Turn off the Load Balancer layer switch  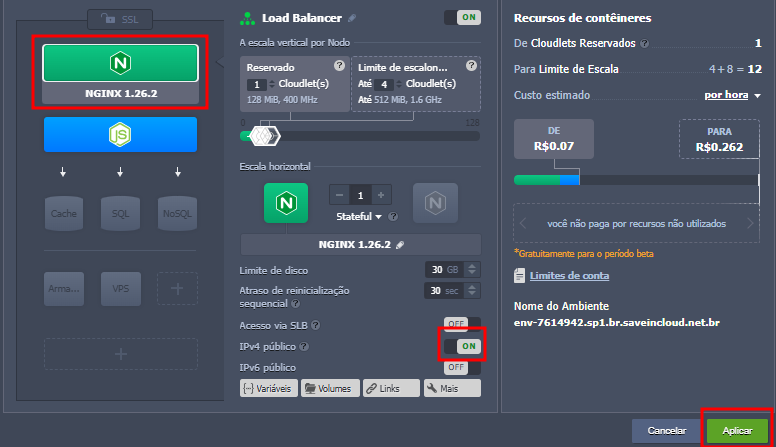pyautogui.click(x=462, y=17)
